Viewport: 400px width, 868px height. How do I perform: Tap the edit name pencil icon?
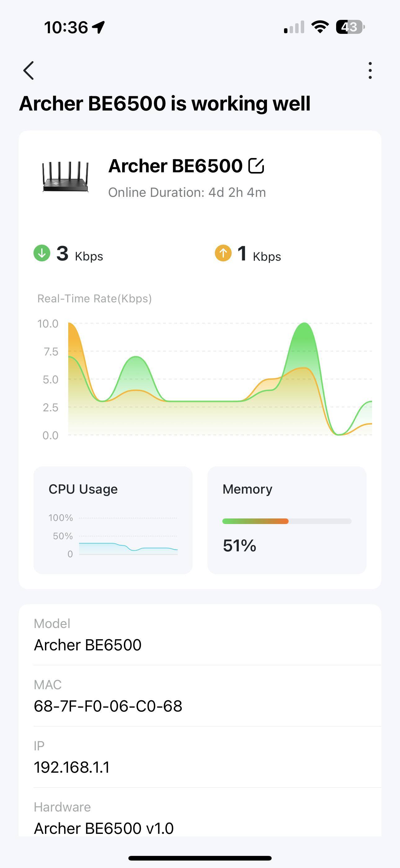coord(256,166)
